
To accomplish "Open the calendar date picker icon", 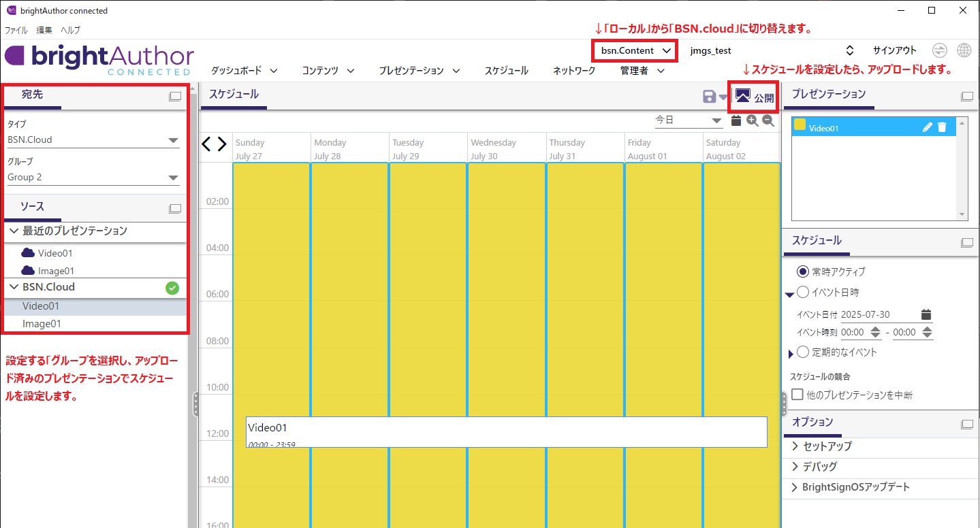I will pos(736,120).
